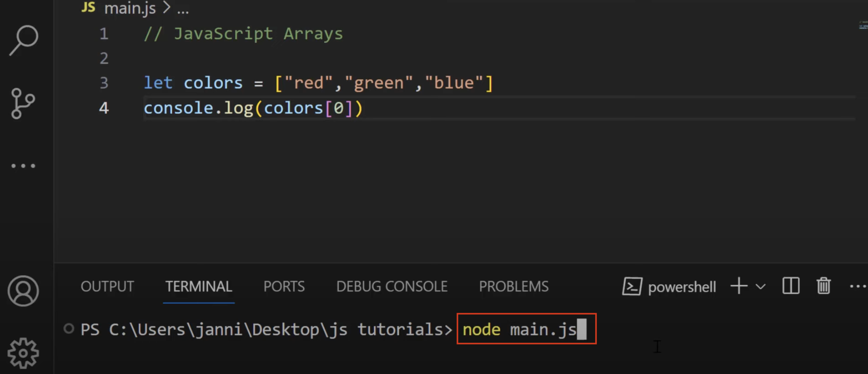
Task: Expand the breadcrumb chevron after main.js
Action: click(x=167, y=7)
